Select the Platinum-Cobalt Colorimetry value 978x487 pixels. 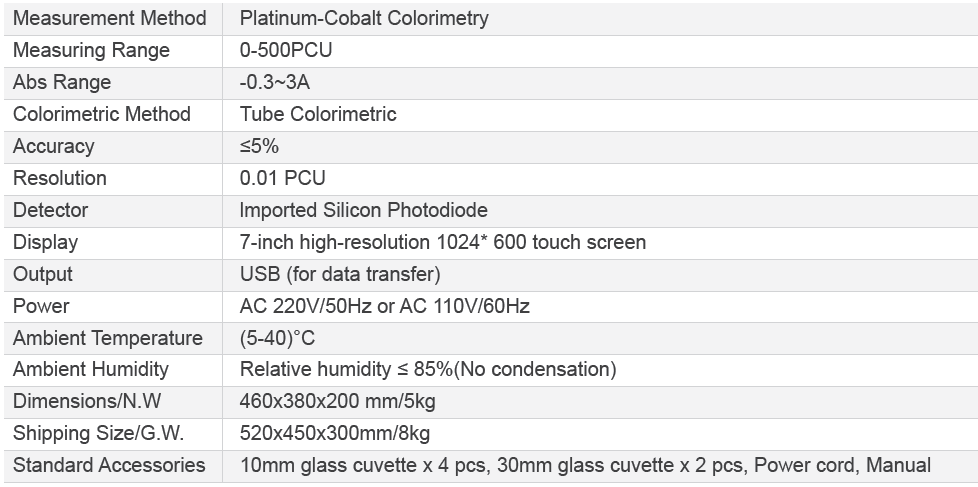point(364,18)
